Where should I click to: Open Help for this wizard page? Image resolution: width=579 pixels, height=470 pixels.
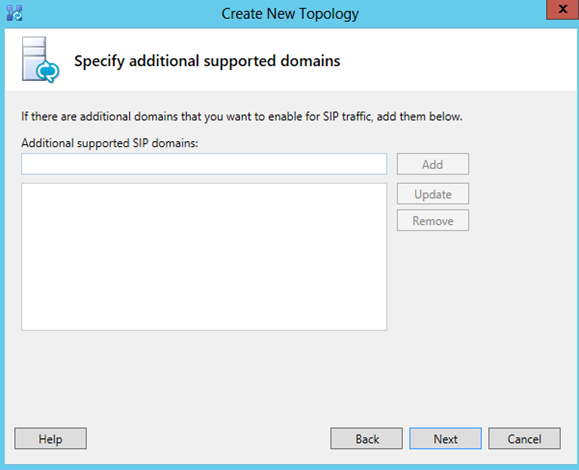click(x=51, y=439)
